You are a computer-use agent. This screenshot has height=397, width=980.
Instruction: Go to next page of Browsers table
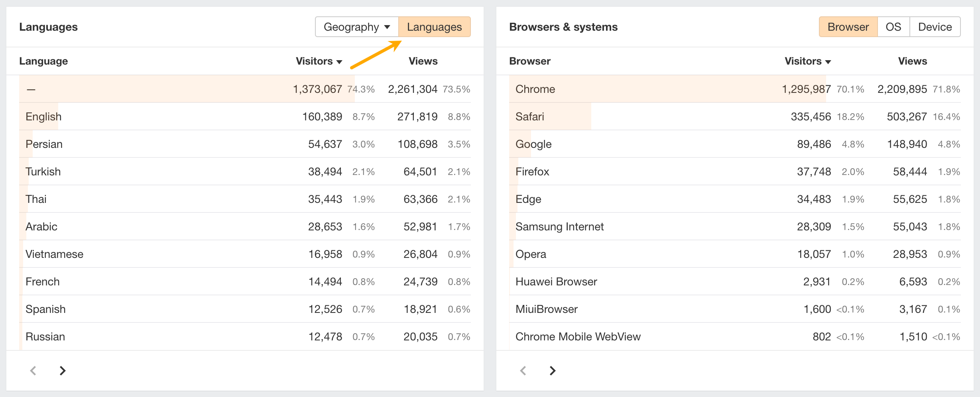pos(552,371)
